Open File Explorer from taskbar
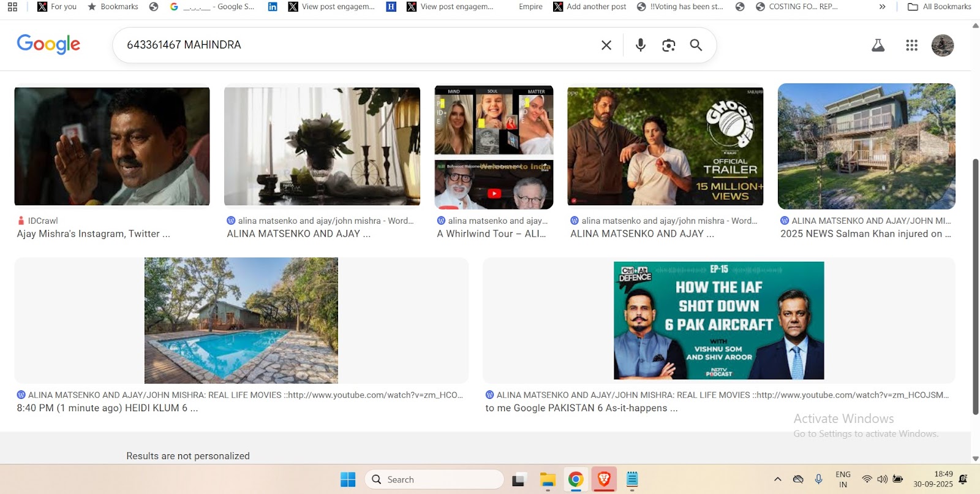The width and height of the screenshot is (980, 494). pos(547,479)
